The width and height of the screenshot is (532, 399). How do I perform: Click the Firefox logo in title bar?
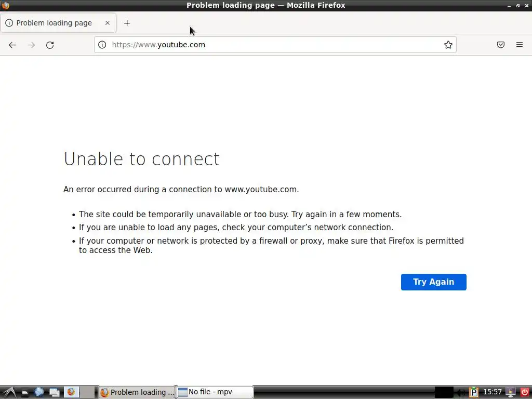coord(5,5)
